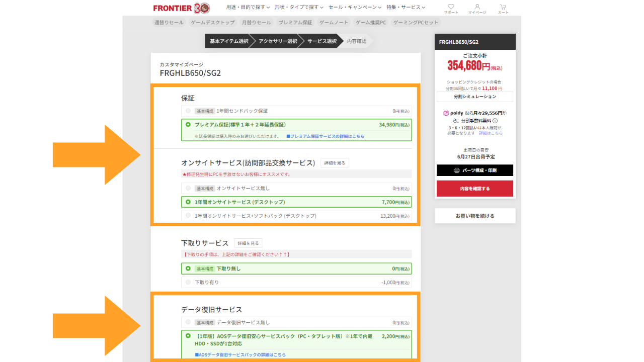Go to the アクセサリー選択 step tab
The height and width of the screenshot is (362, 644).
[278, 41]
